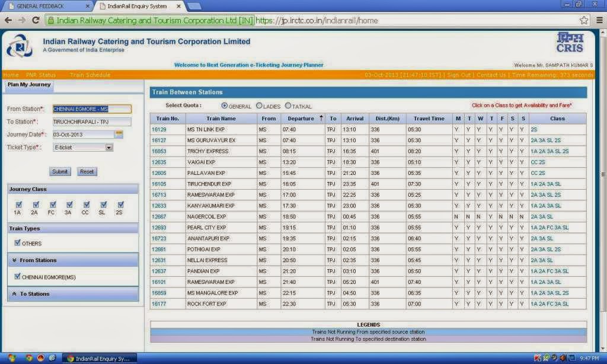Select the Plan My Journey tab
Image resolution: width=607 pixels, height=364 pixels.
point(29,85)
